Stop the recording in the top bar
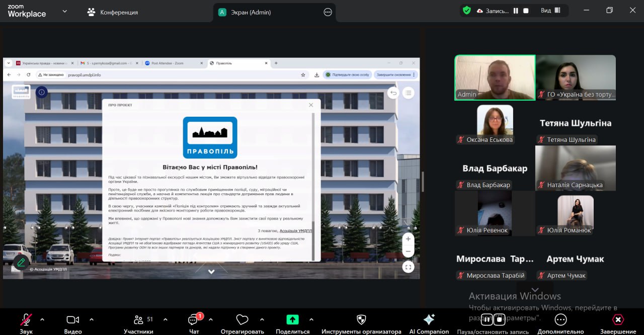 526,11
